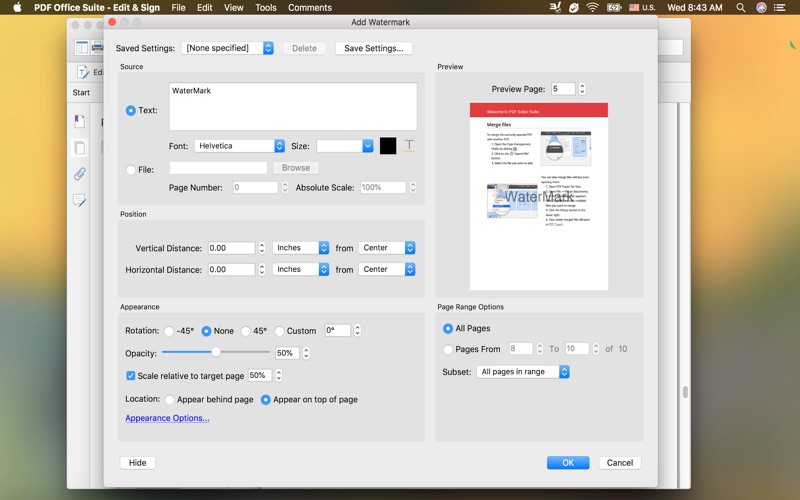
Task: Click the scale percentage stepper
Action: [279, 376]
